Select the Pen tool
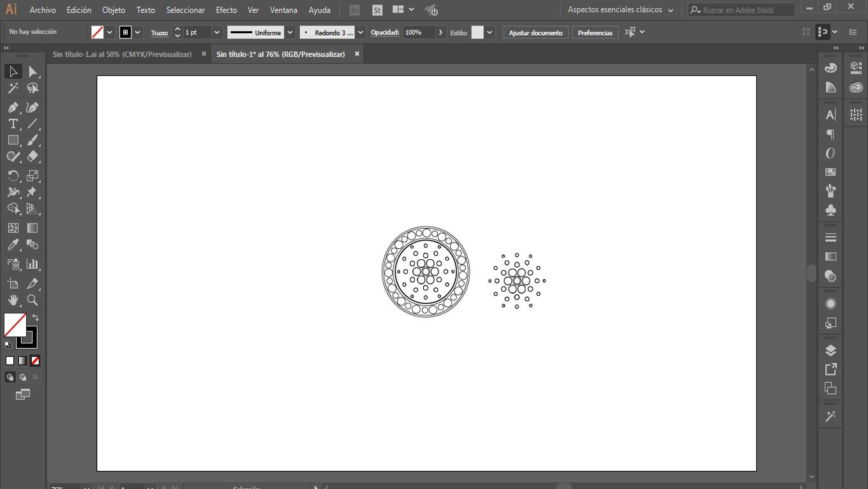Screen dimensions: 868x489 tap(13, 107)
